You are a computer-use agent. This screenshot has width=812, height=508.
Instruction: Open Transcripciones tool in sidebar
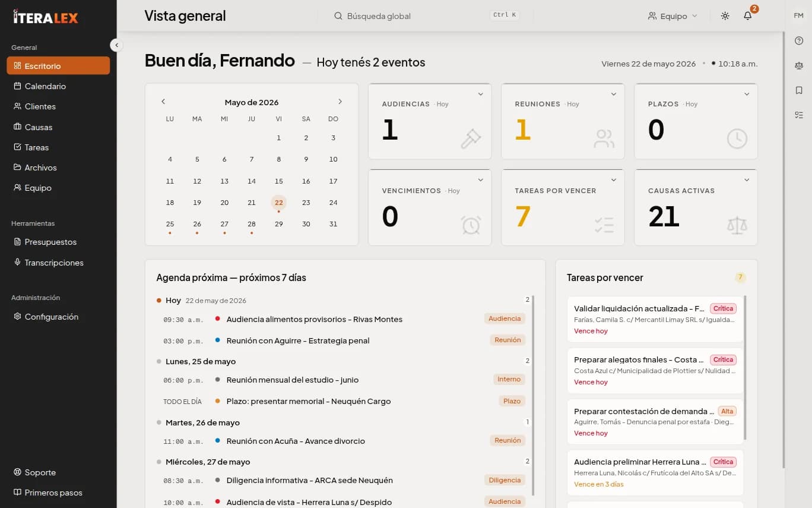58,263
